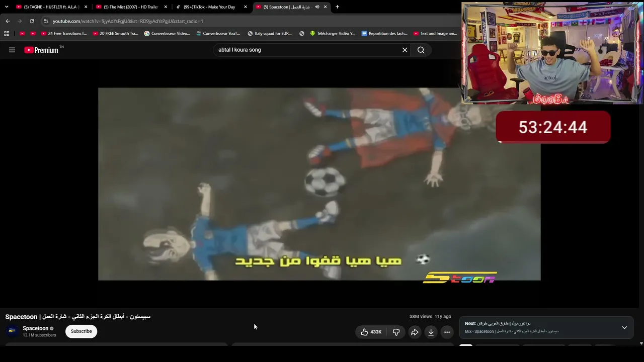The height and width of the screenshot is (362, 644).
Task: Close the TikTok tab
Action: pos(246,7)
